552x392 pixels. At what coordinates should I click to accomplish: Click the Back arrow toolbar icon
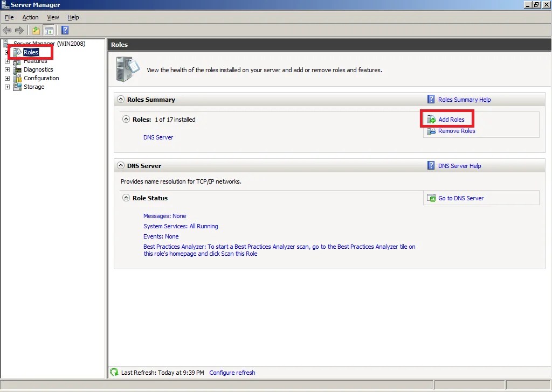[7, 30]
